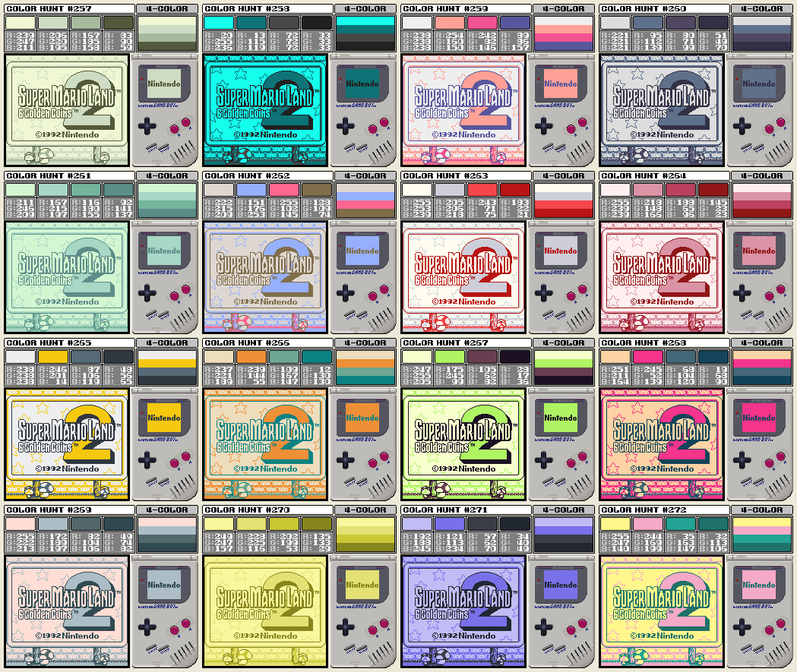Select the "4-COLOR" label beside Color Hunt #271
The width and height of the screenshot is (797, 672).
(564, 510)
